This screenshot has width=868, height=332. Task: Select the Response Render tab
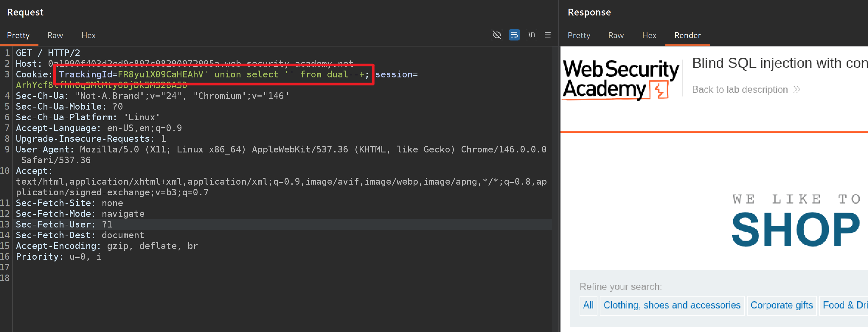pos(687,35)
